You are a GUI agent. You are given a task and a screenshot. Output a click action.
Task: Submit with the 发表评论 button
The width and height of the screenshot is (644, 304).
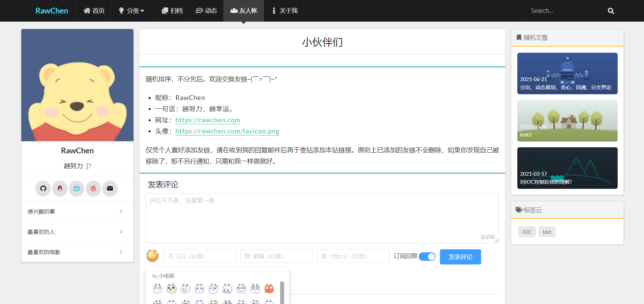pyautogui.click(x=461, y=257)
